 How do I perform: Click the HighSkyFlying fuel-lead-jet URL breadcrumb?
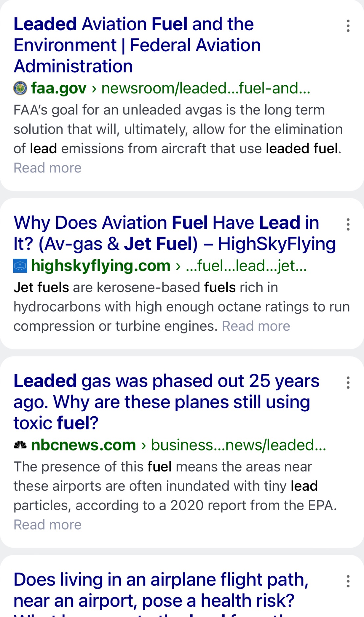pos(246,266)
